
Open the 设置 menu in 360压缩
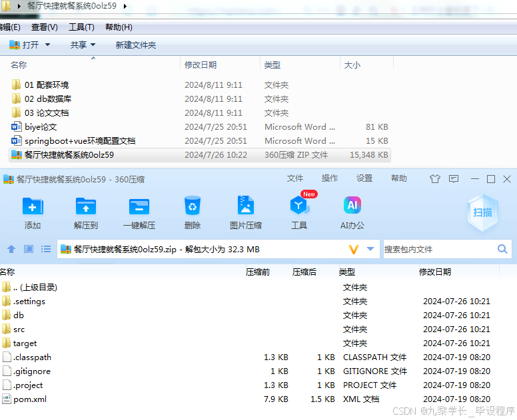(364, 178)
